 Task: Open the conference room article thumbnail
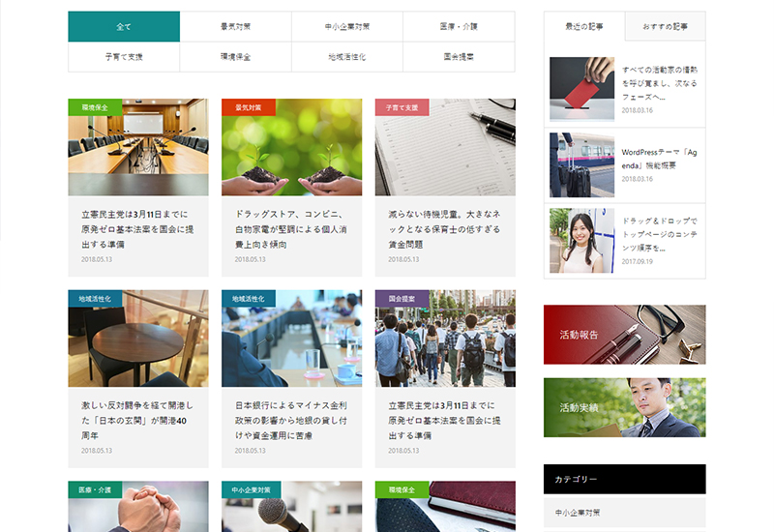[138, 147]
